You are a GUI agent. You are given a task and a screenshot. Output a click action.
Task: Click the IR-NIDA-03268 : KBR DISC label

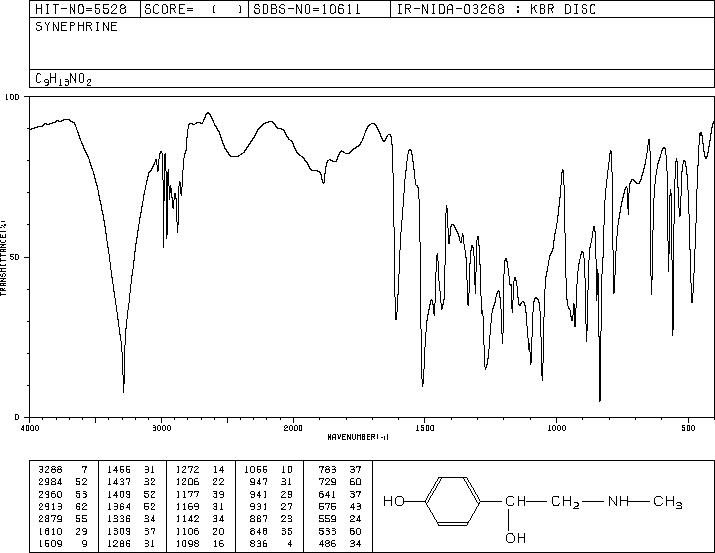point(496,9)
